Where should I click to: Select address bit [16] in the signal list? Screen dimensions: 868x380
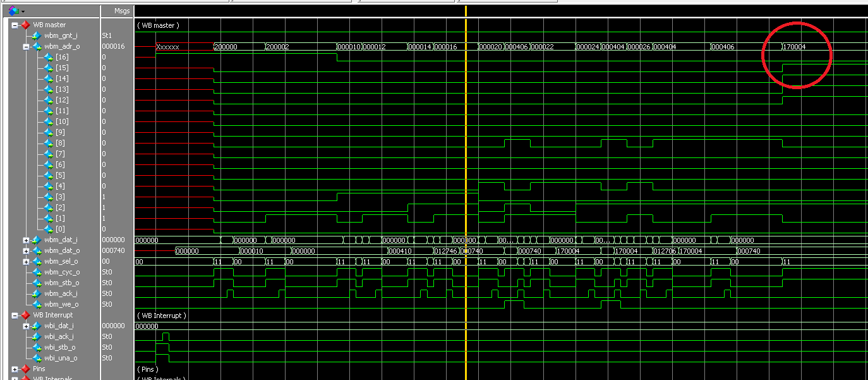click(62, 58)
